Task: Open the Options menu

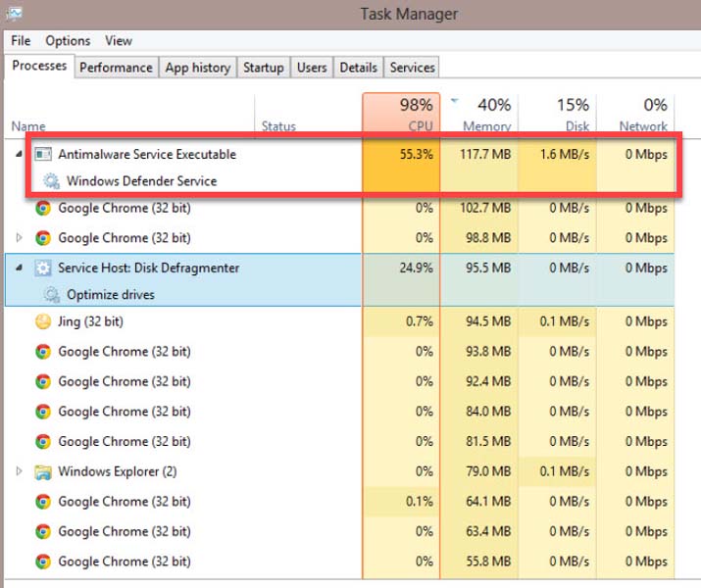Action: point(68,40)
